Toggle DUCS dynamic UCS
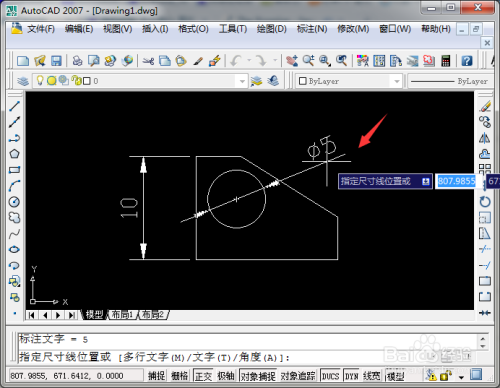Viewport: 500px width, 388px height. tap(330, 376)
